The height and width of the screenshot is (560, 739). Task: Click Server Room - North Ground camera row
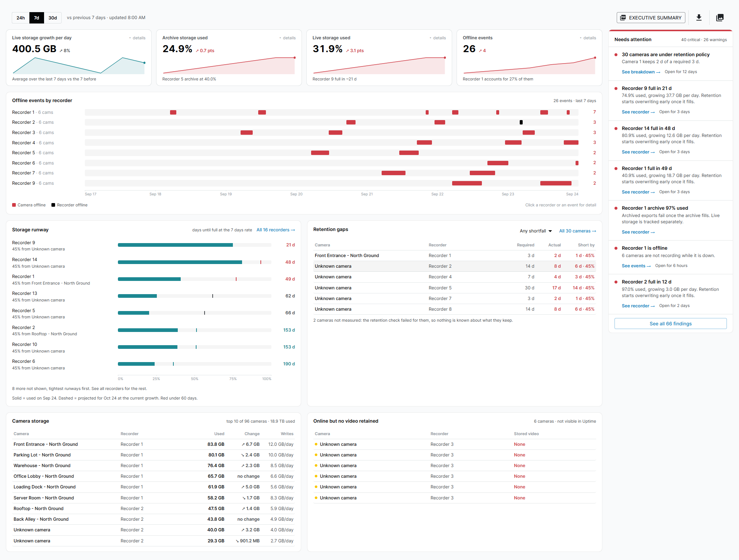154,498
